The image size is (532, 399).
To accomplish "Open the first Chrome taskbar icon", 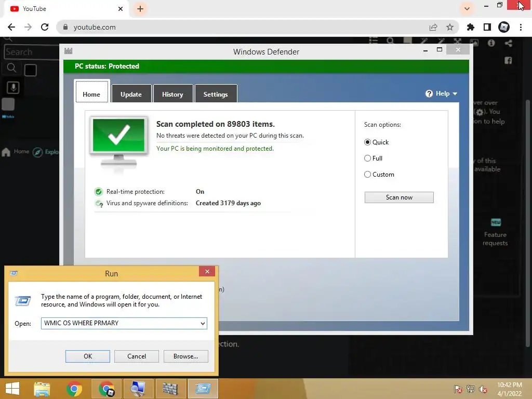I will pyautogui.click(x=74, y=389).
